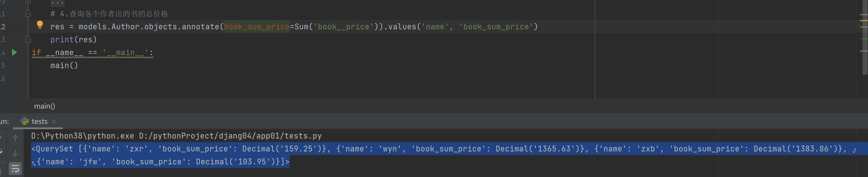
Task: Click the soft-wrap arrow at output line end
Action: (x=854, y=151)
